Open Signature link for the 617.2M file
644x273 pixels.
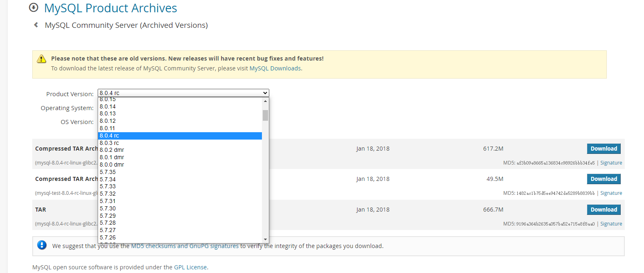(x=611, y=163)
